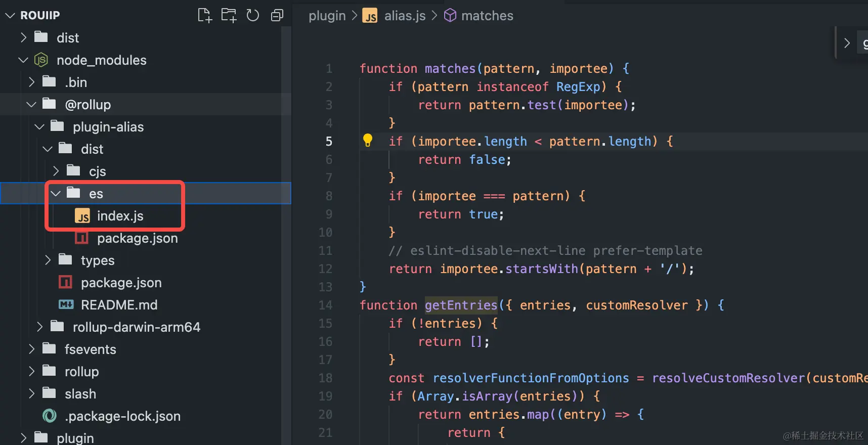Viewport: 868px width, 445px height.
Task: Click the alias.js breadcrumb segment
Action: [x=405, y=16]
